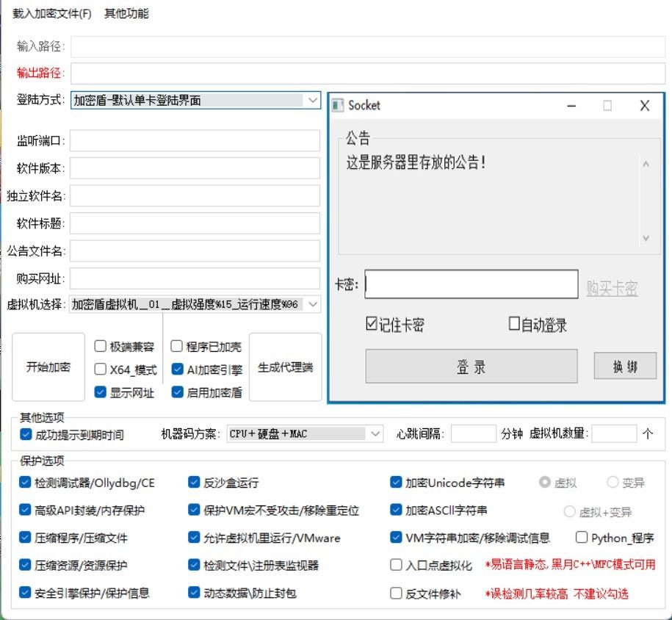Viewport: 672px width, 620px height.
Task: Open the 购买卡密 link
Action: (x=612, y=289)
